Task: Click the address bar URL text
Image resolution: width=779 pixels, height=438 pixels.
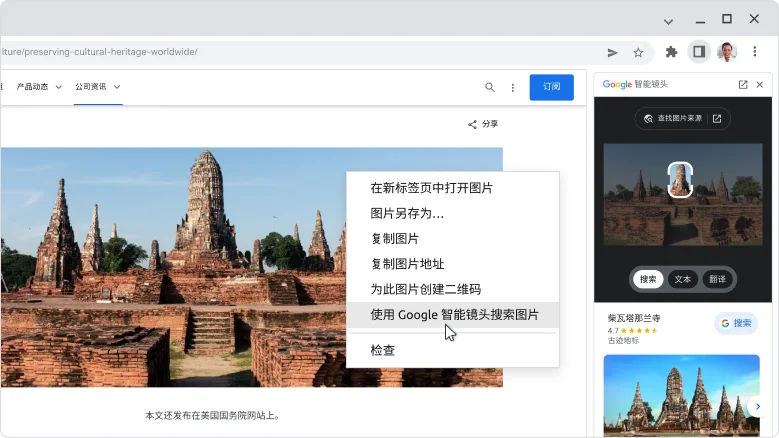Action: [x=99, y=52]
